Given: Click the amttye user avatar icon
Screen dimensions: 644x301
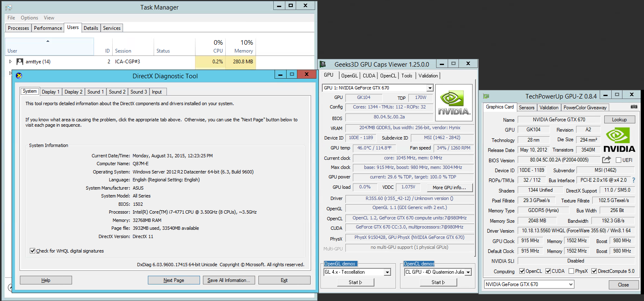Looking at the screenshot, I should [x=20, y=62].
